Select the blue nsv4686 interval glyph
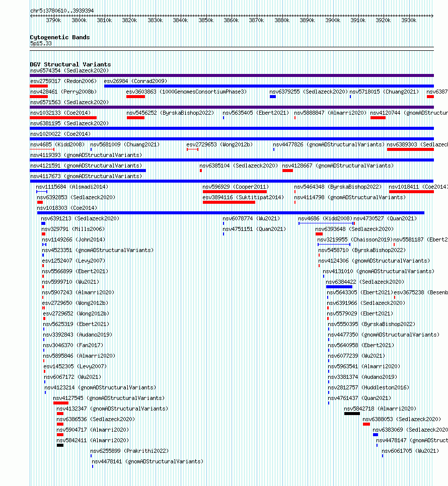 (326, 223)
